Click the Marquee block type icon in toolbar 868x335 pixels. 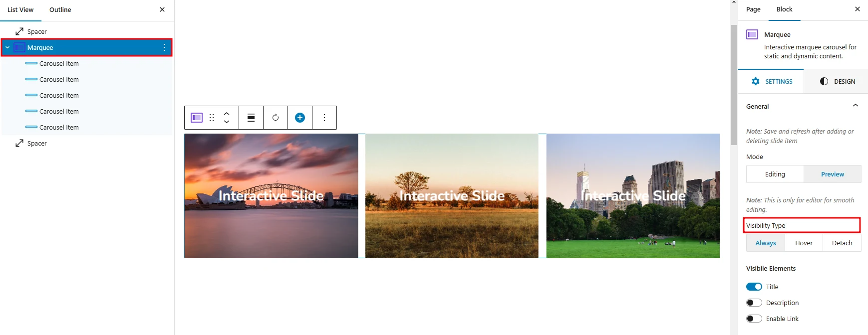pos(197,118)
